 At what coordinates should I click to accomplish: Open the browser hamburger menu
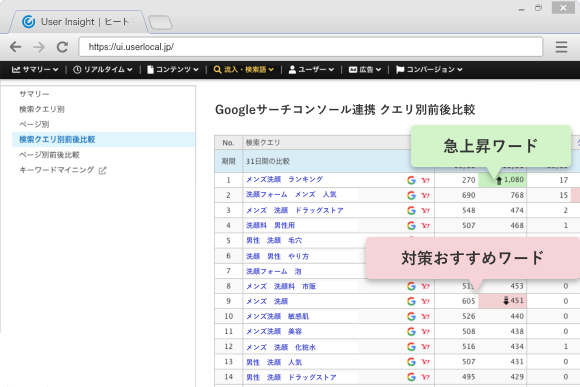(x=561, y=47)
